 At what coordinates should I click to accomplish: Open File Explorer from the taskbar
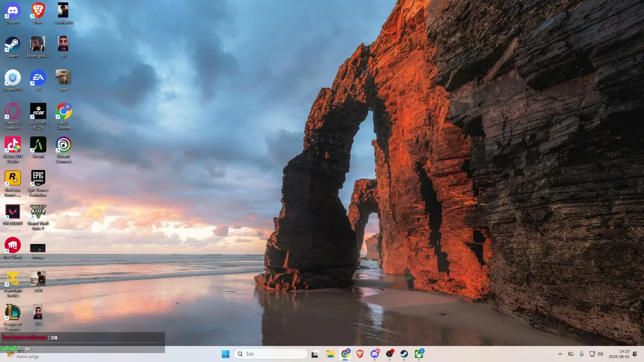[330, 354]
